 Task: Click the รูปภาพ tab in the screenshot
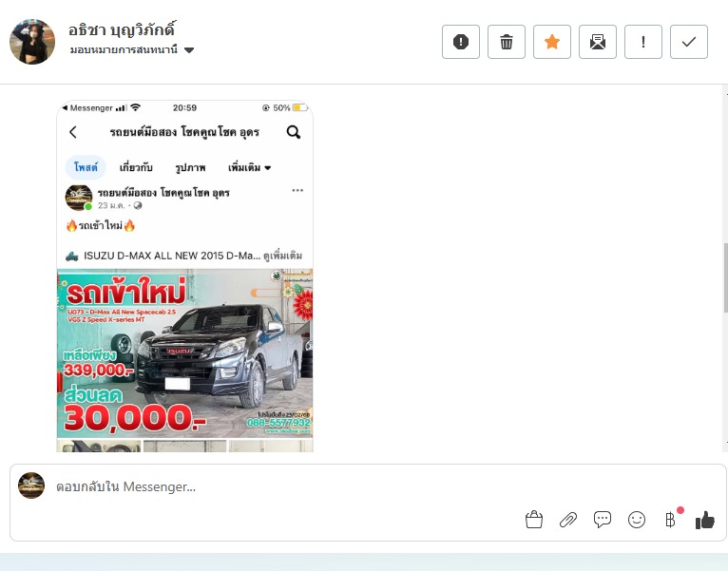[x=190, y=167]
